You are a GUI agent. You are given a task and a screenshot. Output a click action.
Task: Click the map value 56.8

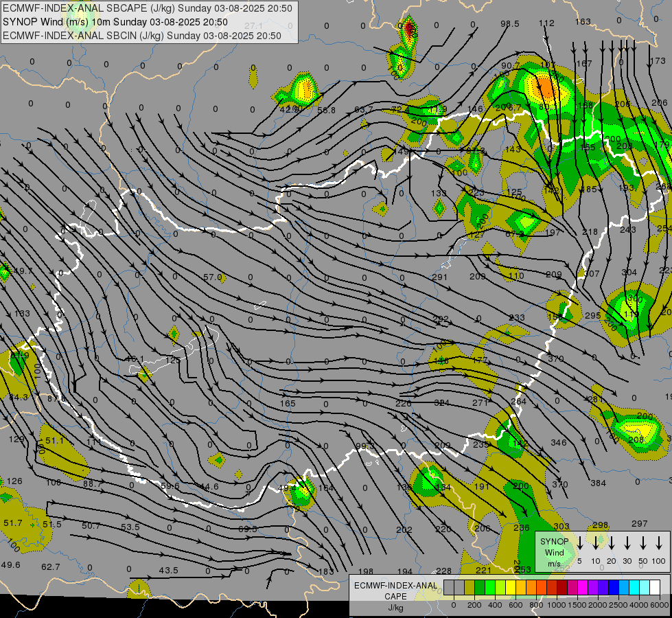[326, 111]
